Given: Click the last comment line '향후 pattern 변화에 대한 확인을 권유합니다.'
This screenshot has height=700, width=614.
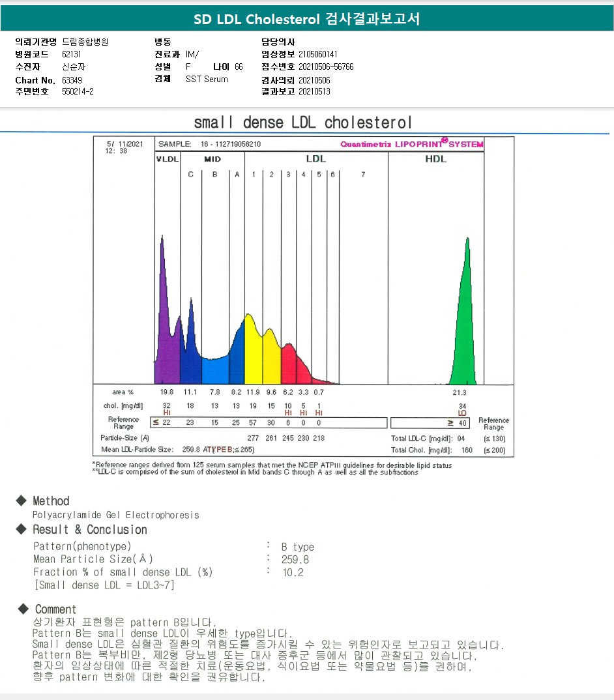Looking at the screenshot, I should (149, 677).
